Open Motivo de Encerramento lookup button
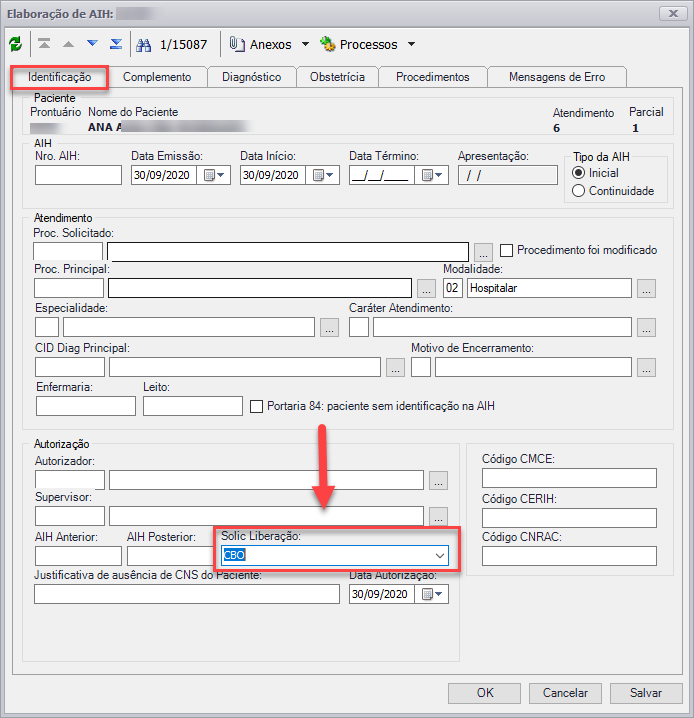This screenshot has height=718, width=694. (646, 367)
